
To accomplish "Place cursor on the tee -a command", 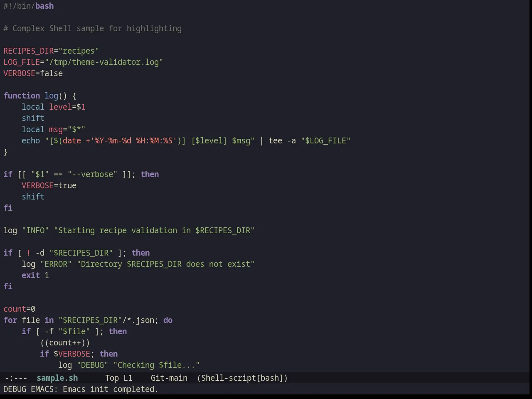I will coord(282,140).
